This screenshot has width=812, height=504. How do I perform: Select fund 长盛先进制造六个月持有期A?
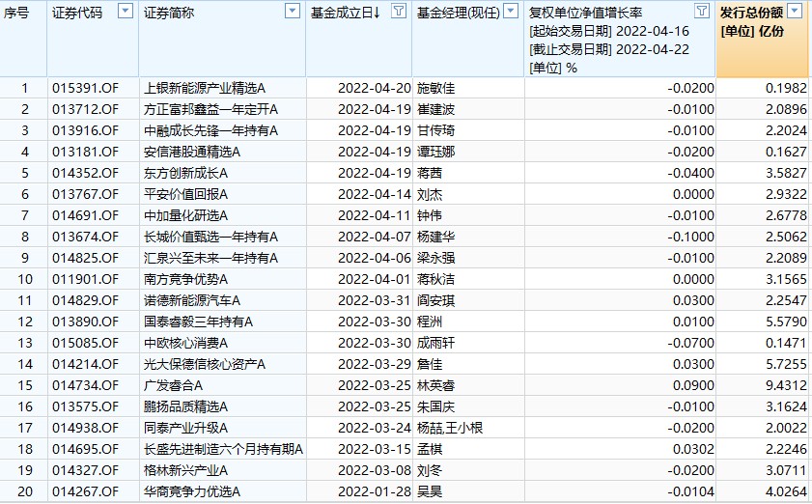tap(223, 449)
